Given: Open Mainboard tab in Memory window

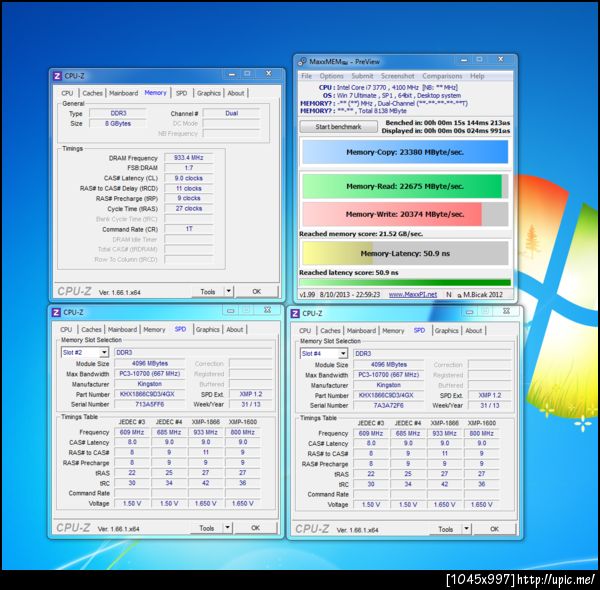Looking at the screenshot, I should point(123,93).
